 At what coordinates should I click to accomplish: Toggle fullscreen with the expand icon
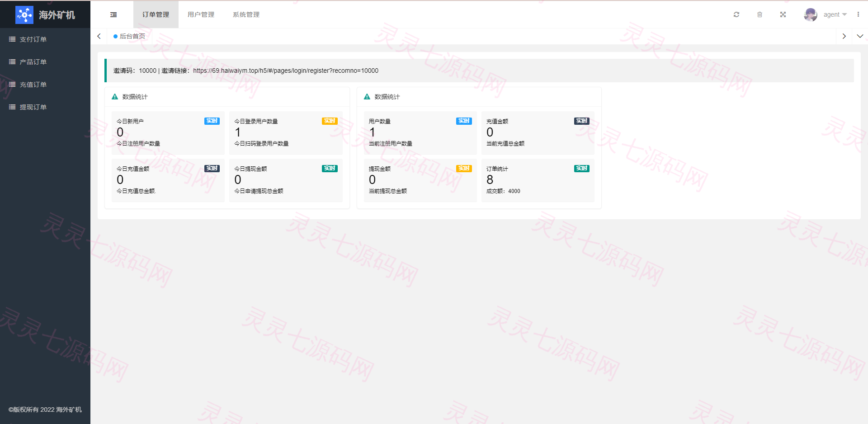pos(783,14)
